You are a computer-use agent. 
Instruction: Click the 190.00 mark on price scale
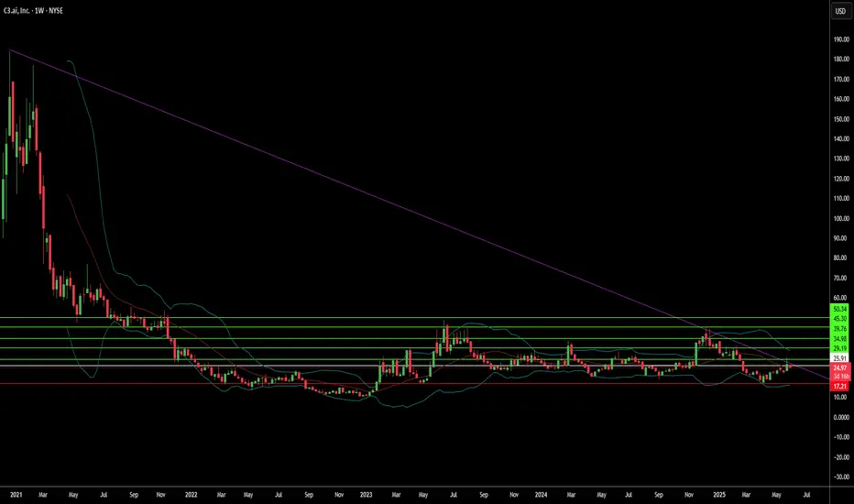841,39
